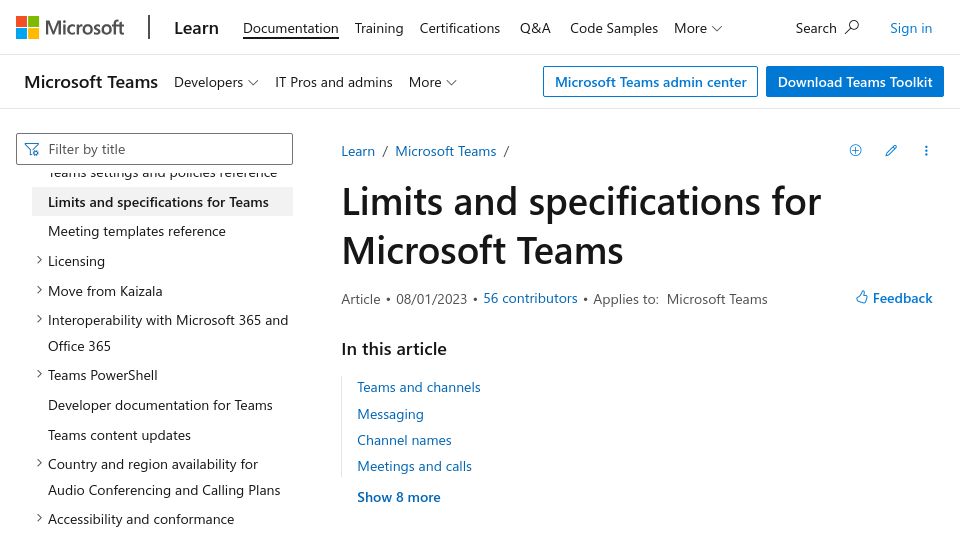
Task: Click Microsoft Teams product title
Action: tap(91, 82)
